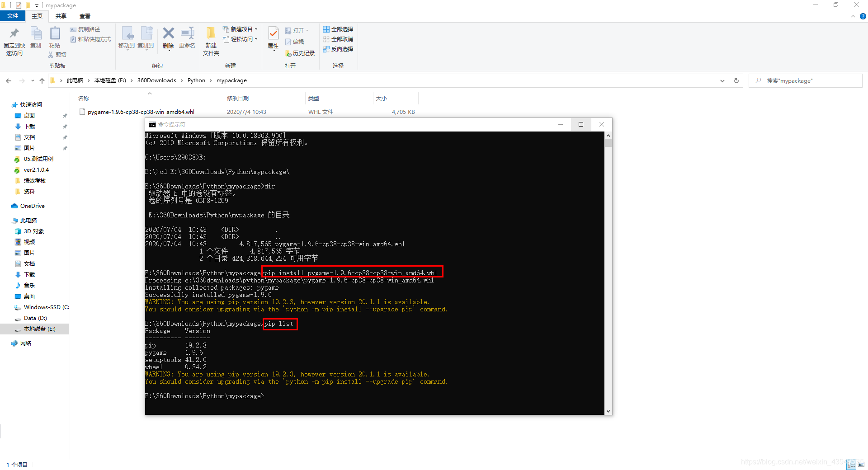
Task: Select pygame-1.9.6 whl file
Action: click(x=141, y=112)
